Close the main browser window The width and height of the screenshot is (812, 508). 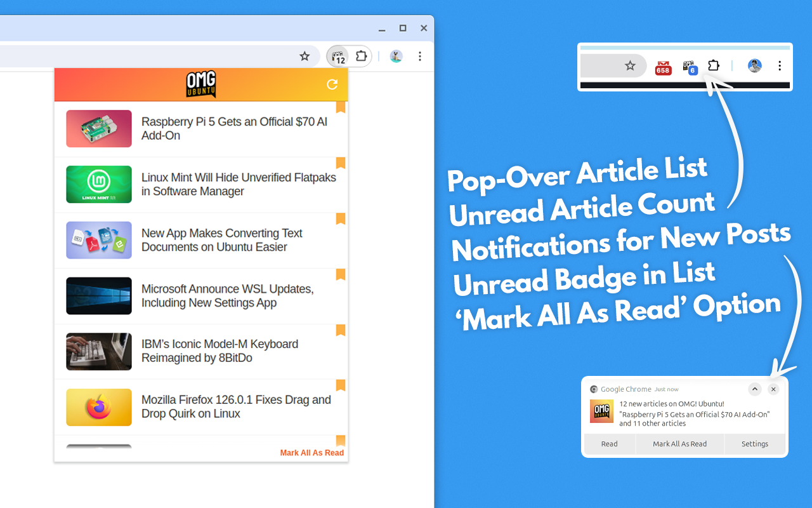coord(424,29)
